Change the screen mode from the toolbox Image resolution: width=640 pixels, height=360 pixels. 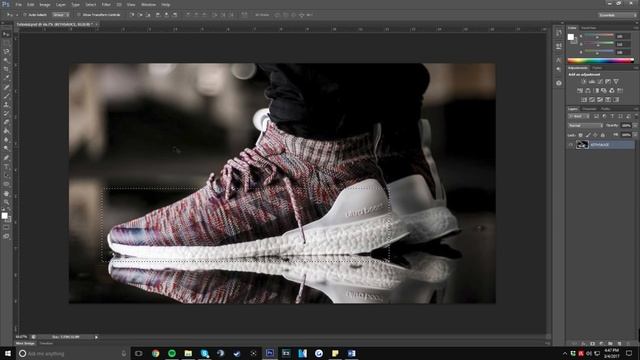[6, 236]
